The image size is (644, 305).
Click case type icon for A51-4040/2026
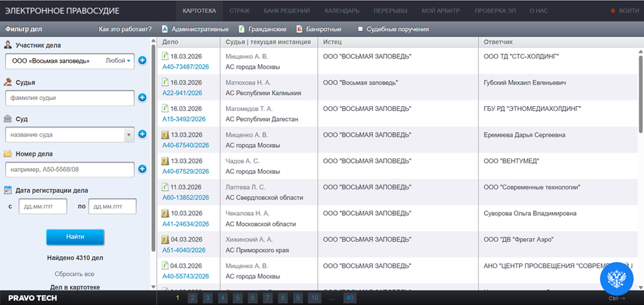[166, 240]
